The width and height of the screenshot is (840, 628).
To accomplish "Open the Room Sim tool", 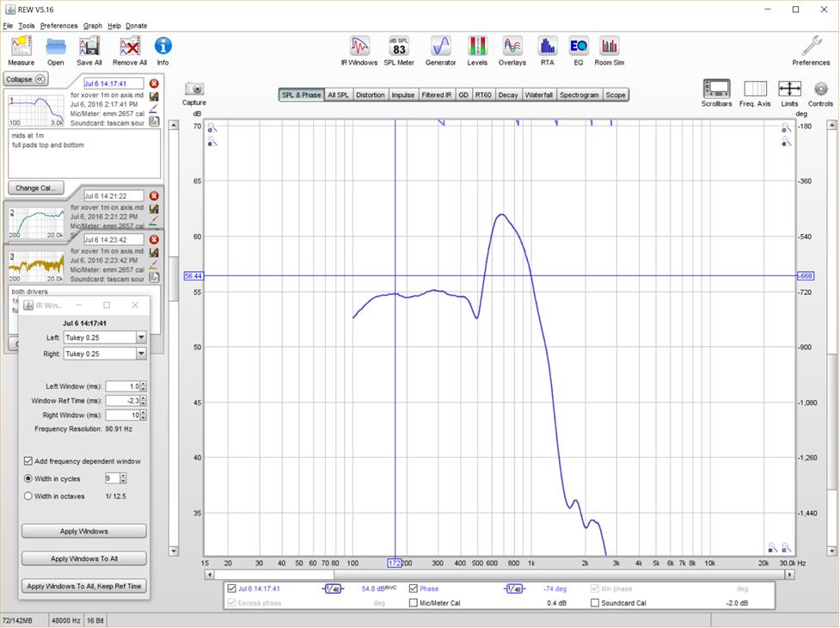I will click(x=609, y=51).
